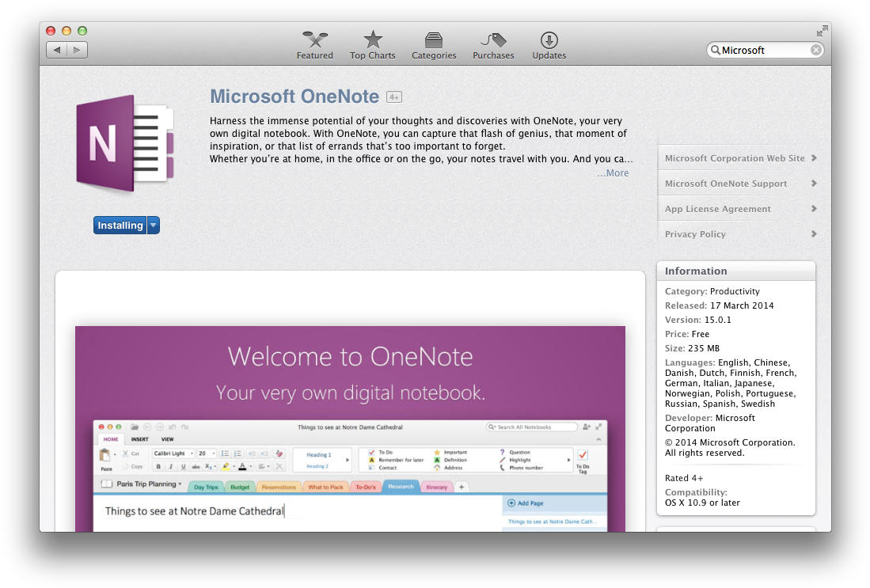
Task: Open the Updates download icon
Action: (x=549, y=40)
